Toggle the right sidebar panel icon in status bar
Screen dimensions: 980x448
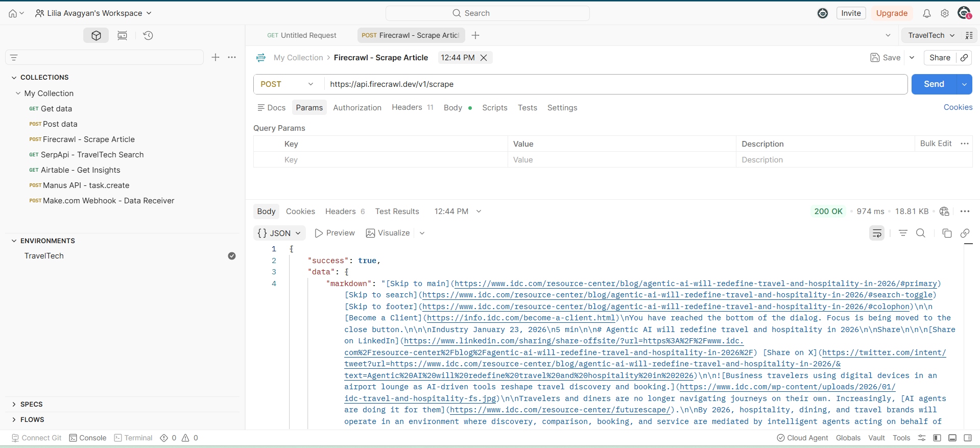click(x=968, y=438)
